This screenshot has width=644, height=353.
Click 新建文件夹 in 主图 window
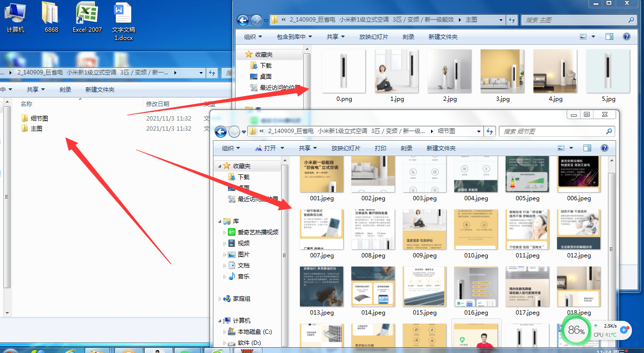point(443,37)
